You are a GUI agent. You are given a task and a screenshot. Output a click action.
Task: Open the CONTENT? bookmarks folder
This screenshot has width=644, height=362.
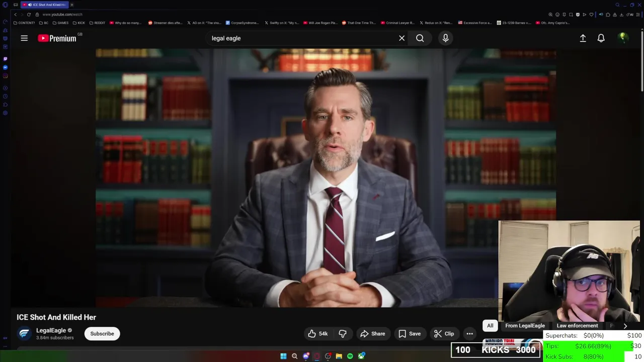(x=24, y=23)
